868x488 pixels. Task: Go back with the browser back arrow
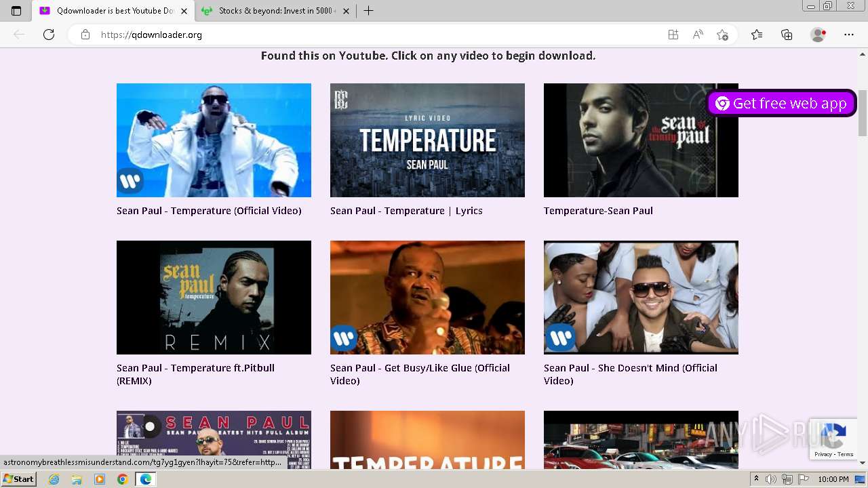tap(19, 35)
